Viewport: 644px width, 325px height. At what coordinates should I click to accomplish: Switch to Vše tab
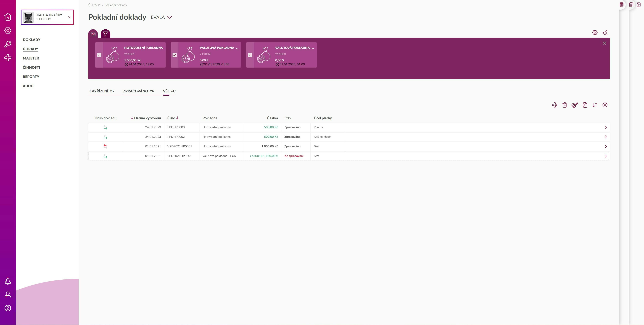click(169, 91)
